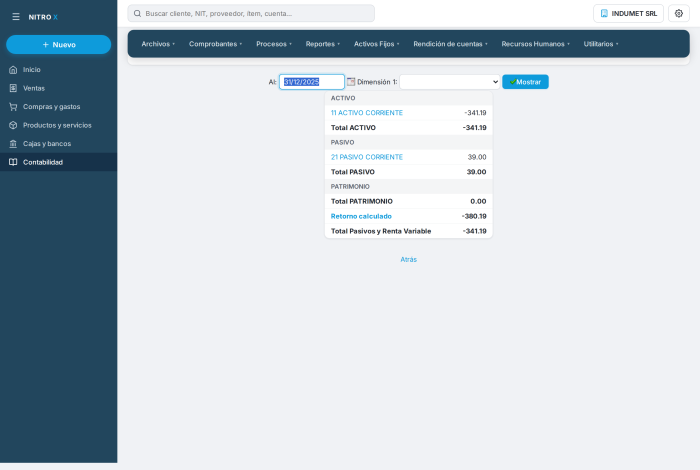Open settings gear icon
Viewport: 700px width, 470px height.
679,13
